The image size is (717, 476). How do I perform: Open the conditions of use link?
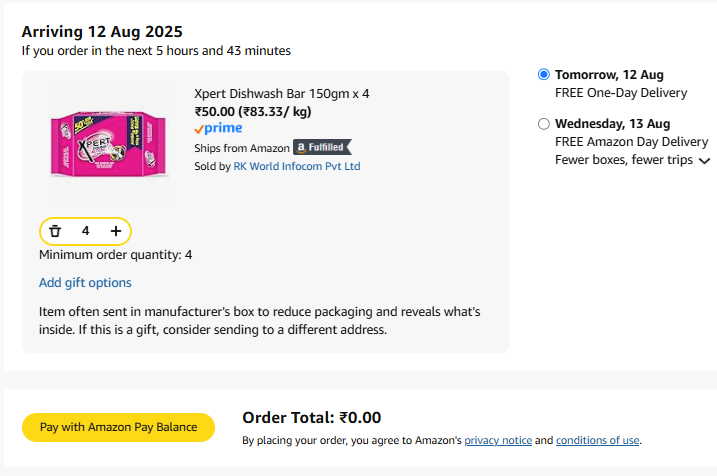(x=597, y=440)
